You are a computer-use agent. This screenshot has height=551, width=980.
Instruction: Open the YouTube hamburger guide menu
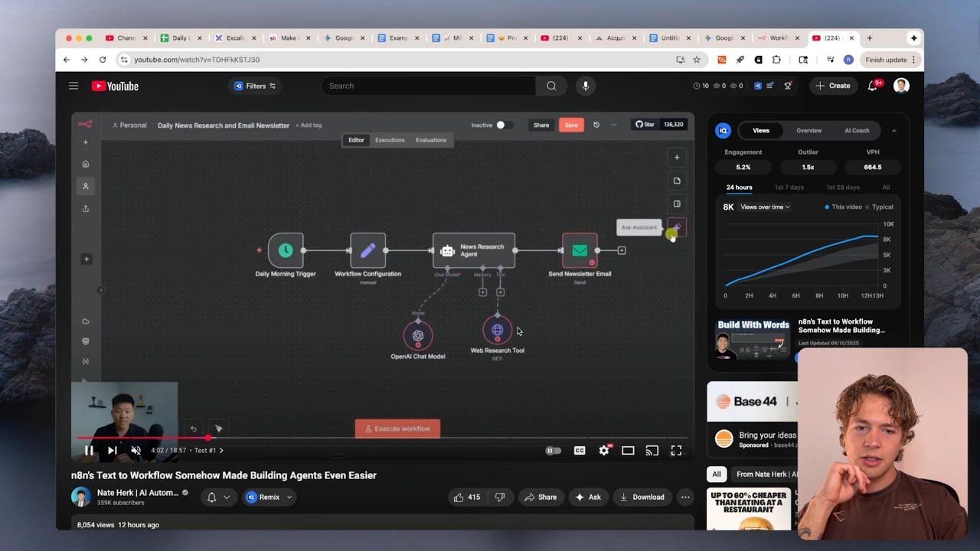73,86
